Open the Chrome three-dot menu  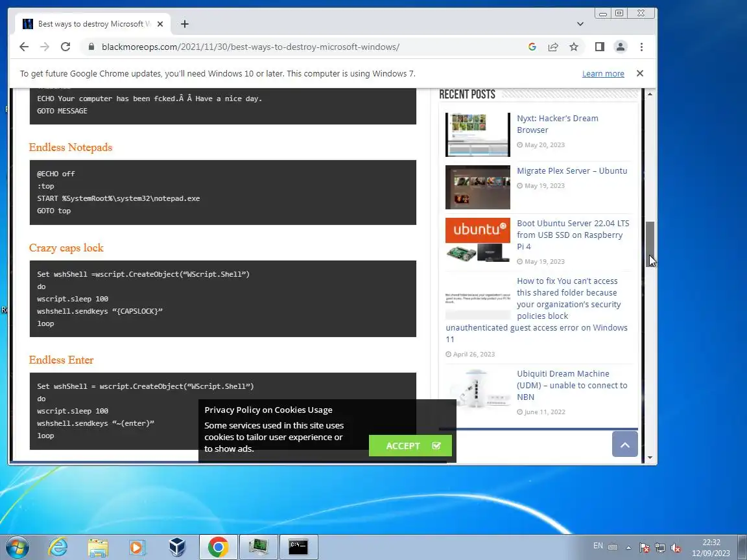(642, 47)
